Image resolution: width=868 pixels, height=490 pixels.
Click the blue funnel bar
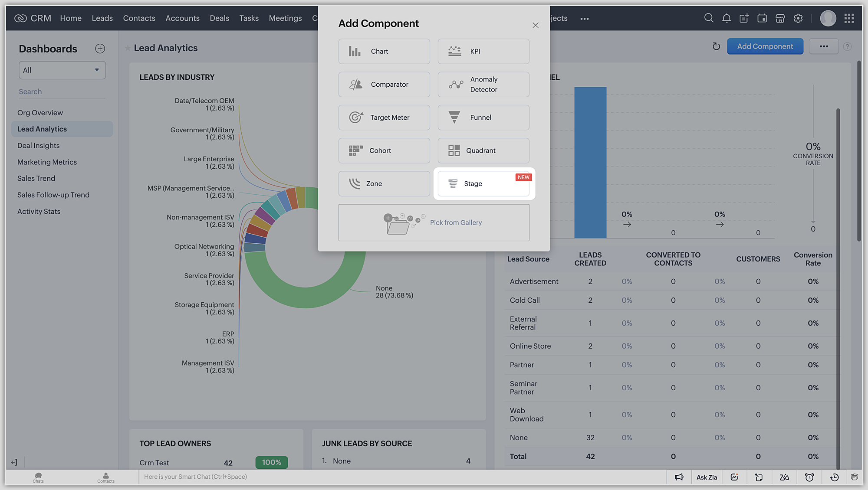click(x=590, y=163)
